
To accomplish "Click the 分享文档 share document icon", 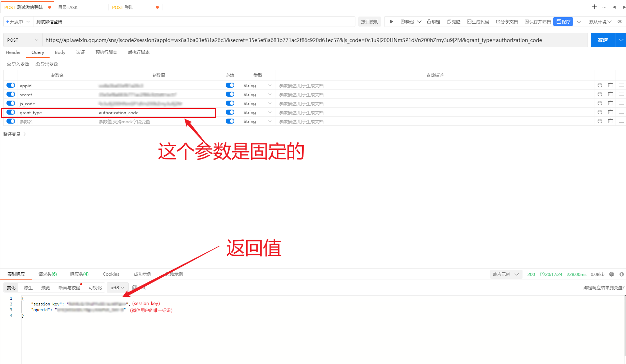I will click(x=507, y=22).
